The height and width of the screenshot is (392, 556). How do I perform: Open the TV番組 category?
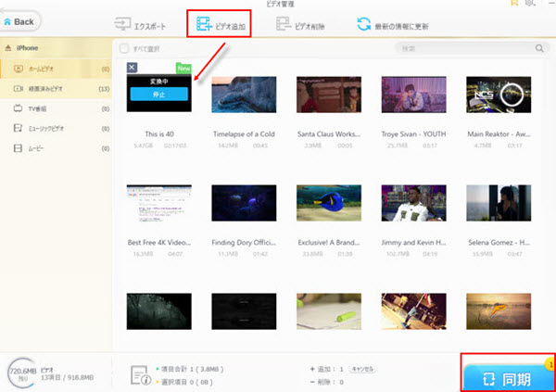56,108
